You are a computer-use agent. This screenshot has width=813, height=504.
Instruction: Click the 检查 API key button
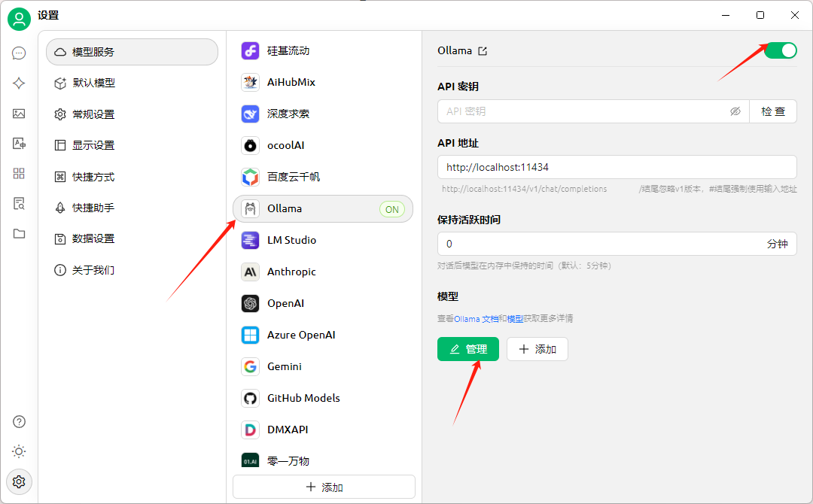tap(773, 111)
